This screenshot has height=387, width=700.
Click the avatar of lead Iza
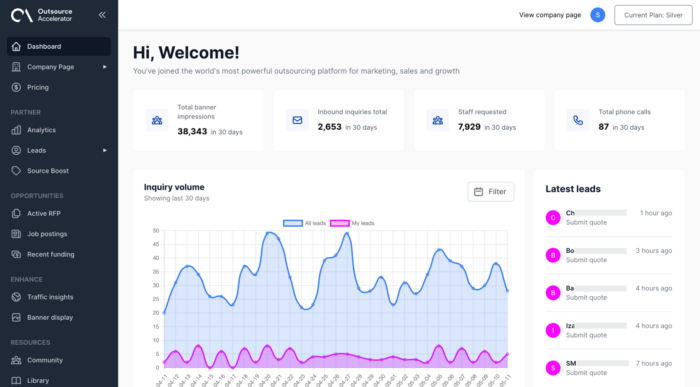pyautogui.click(x=553, y=330)
